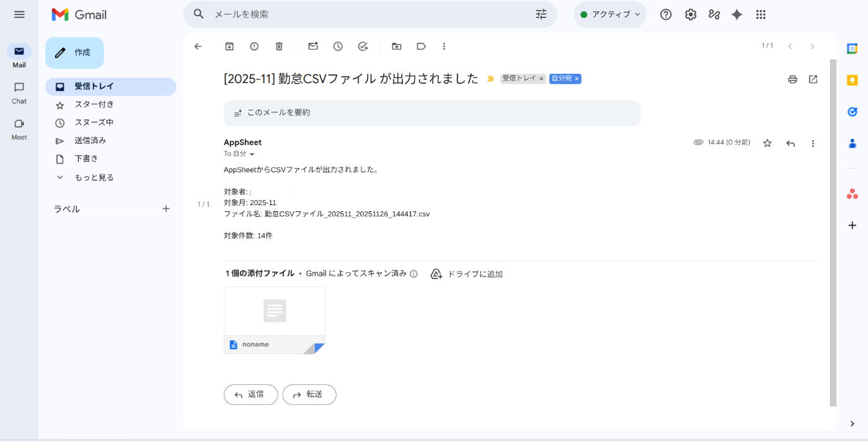Viewport: 868px width, 442px height.
Task: Go back to the inbox with back arrow
Action: coord(198,46)
